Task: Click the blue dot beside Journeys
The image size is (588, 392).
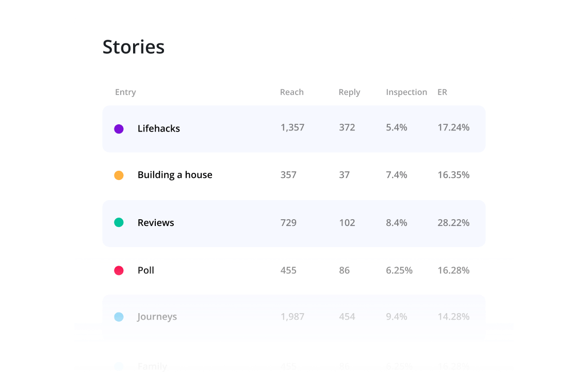Action: pos(119,317)
